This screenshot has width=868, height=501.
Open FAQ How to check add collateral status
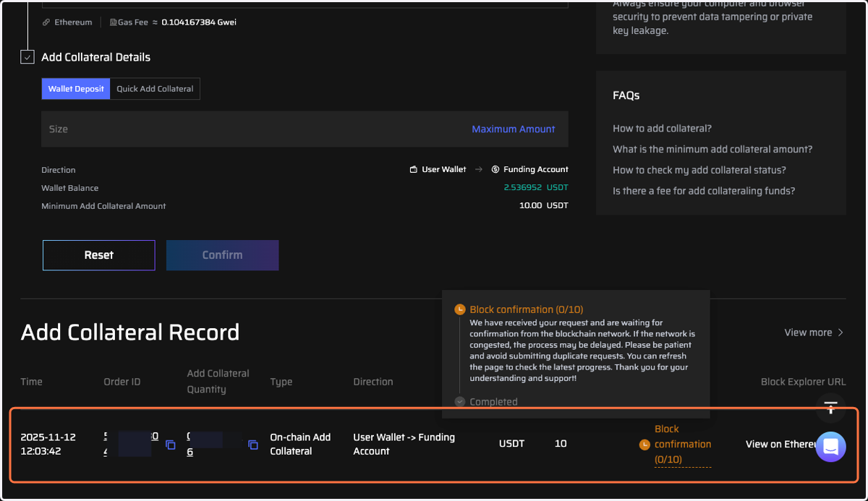tap(699, 171)
